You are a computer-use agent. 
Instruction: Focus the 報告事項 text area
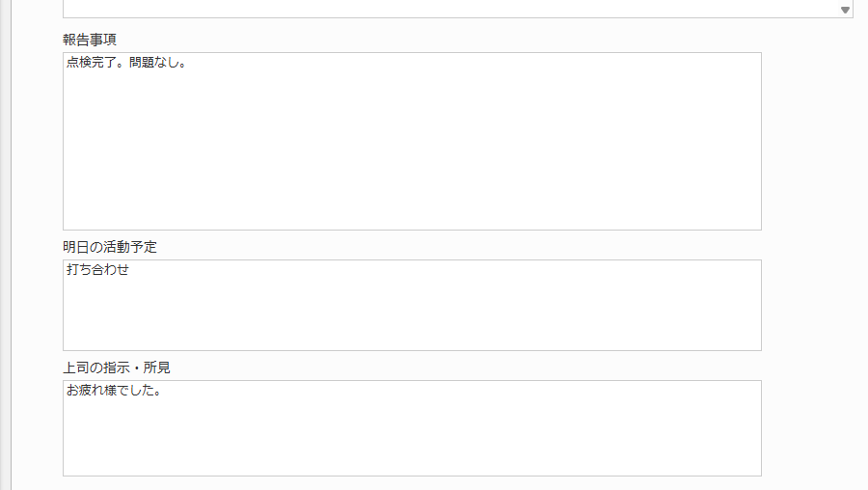point(412,145)
